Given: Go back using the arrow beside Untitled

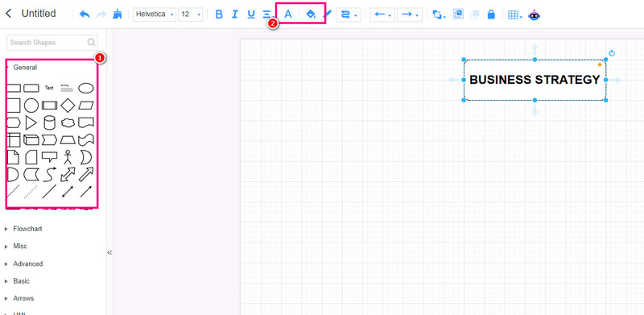Looking at the screenshot, I should pyautogui.click(x=8, y=14).
